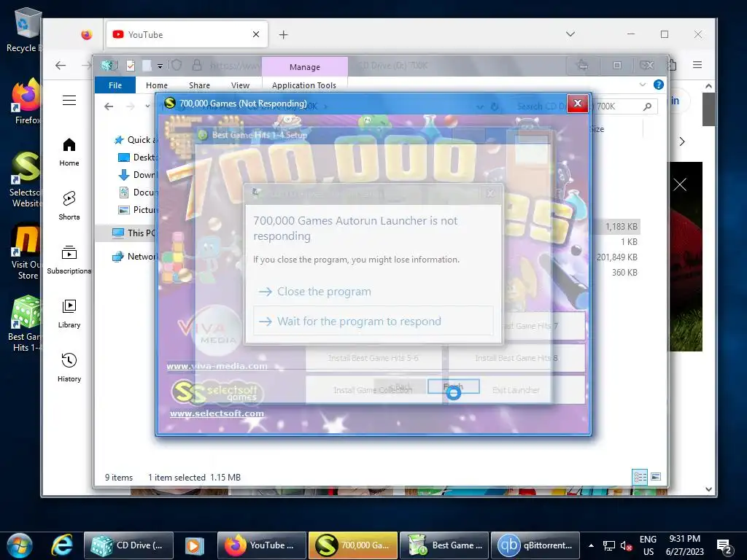Close the YouTube browser tab

click(256, 34)
